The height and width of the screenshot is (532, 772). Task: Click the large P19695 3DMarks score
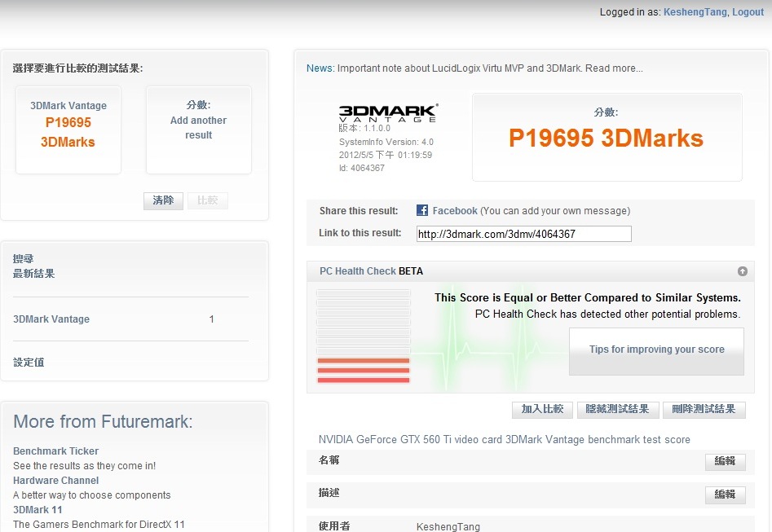(x=606, y=138)
